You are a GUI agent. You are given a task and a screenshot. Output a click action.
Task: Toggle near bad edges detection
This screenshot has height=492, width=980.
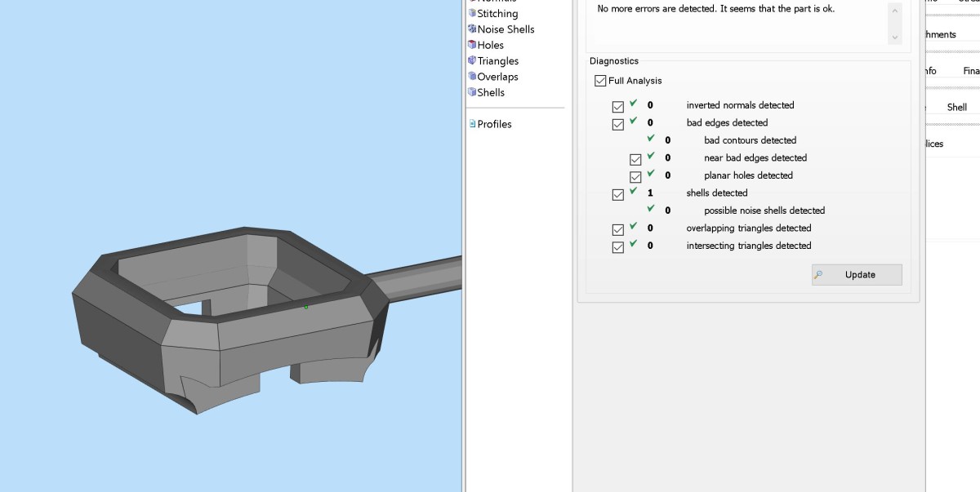click(x=635, y=159)
